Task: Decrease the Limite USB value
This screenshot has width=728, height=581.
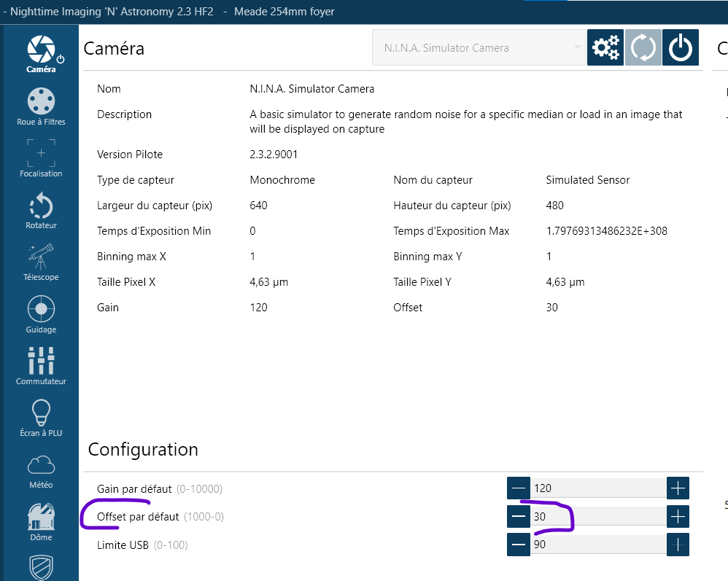Action: click(519, 545)
